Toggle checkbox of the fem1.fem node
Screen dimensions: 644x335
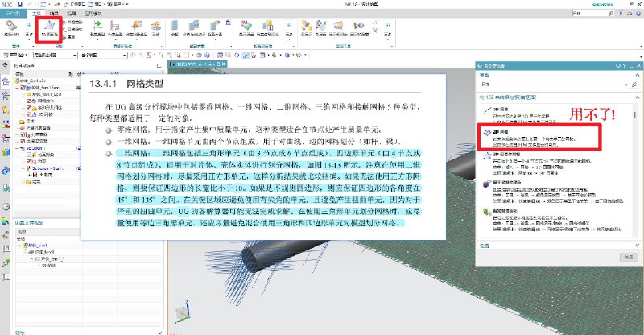[23, 88]
